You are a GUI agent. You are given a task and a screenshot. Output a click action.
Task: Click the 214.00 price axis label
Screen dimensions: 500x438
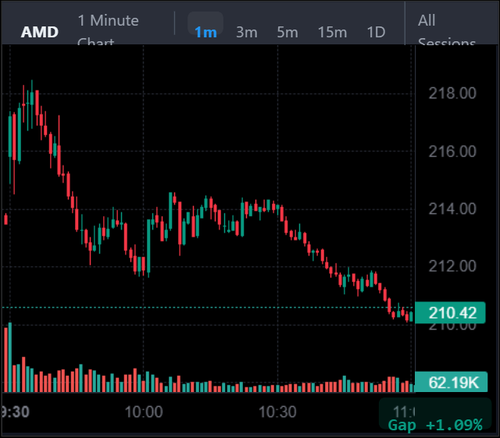[452, 209]
